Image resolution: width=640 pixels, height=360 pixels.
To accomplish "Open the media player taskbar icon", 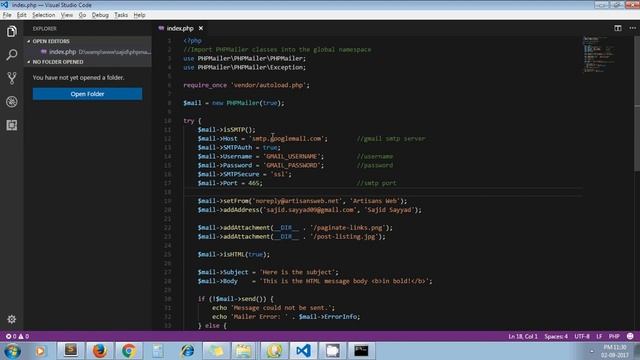I will 40,351.
